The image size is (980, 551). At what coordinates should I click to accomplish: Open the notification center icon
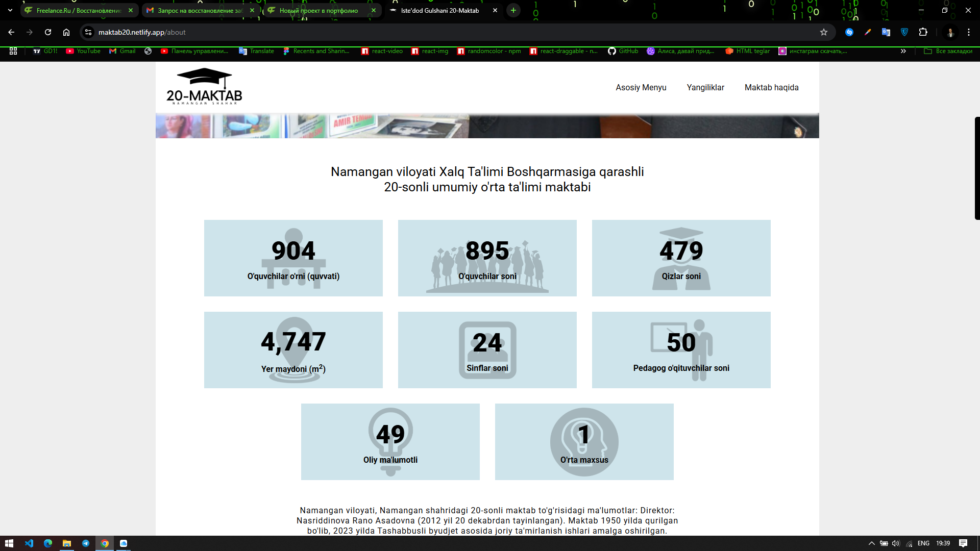963,543
